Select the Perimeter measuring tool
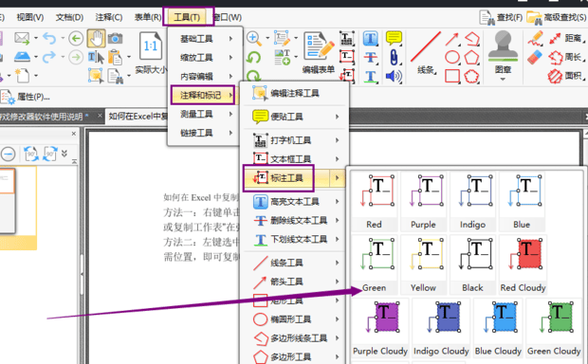588x364 pixels. click(565, 57)
